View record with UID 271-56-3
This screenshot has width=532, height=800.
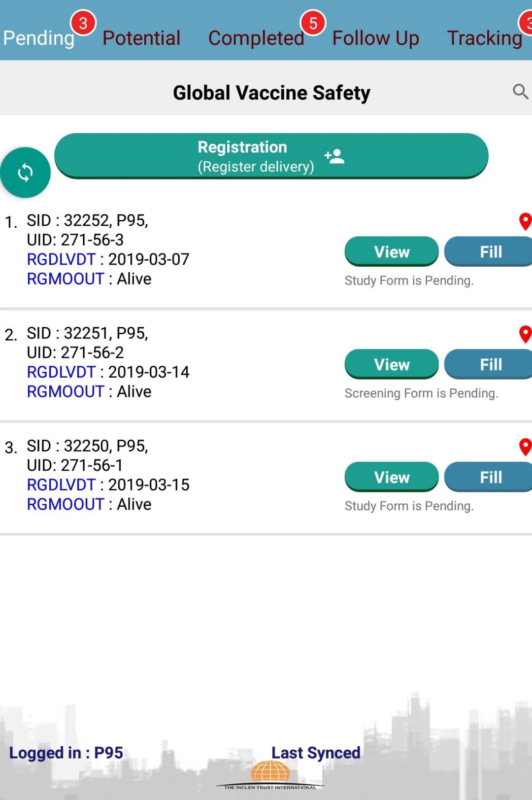[392, 251]
